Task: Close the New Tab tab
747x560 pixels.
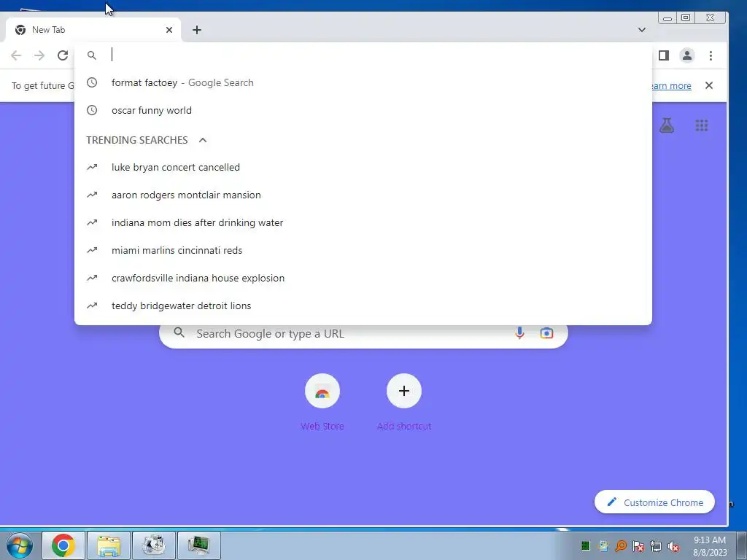Action: tap(169, 30)
